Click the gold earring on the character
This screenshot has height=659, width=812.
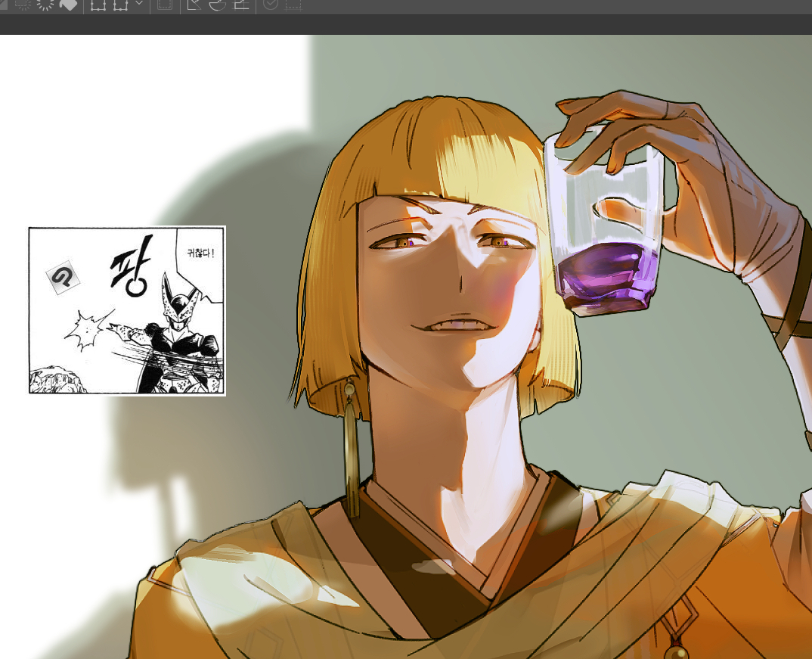tap(351, 449)
